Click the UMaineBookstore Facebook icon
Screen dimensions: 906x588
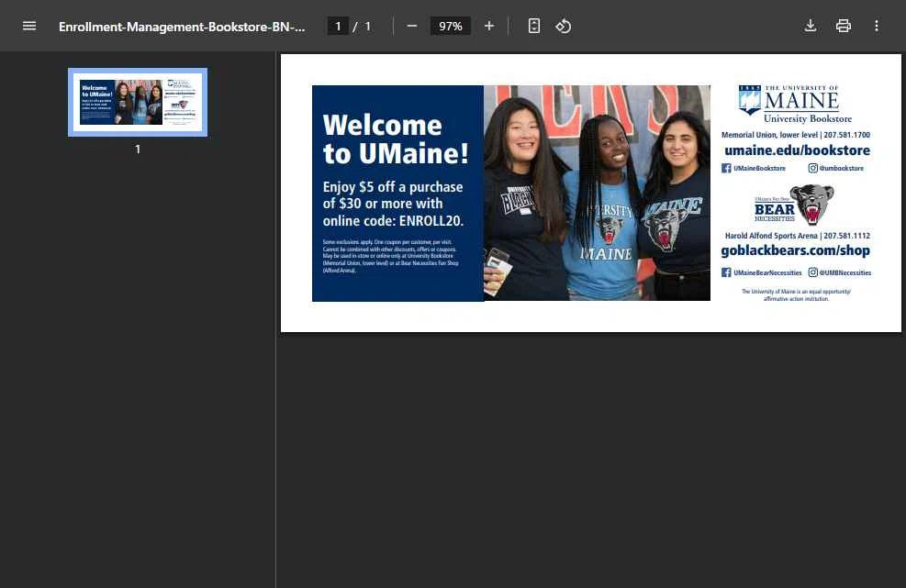point(726,168)
